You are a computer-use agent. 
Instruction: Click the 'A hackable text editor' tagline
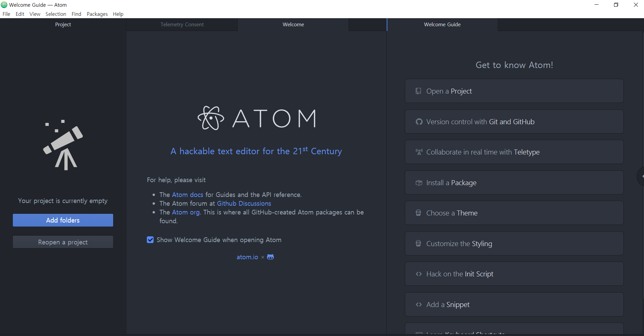(256, 151)
